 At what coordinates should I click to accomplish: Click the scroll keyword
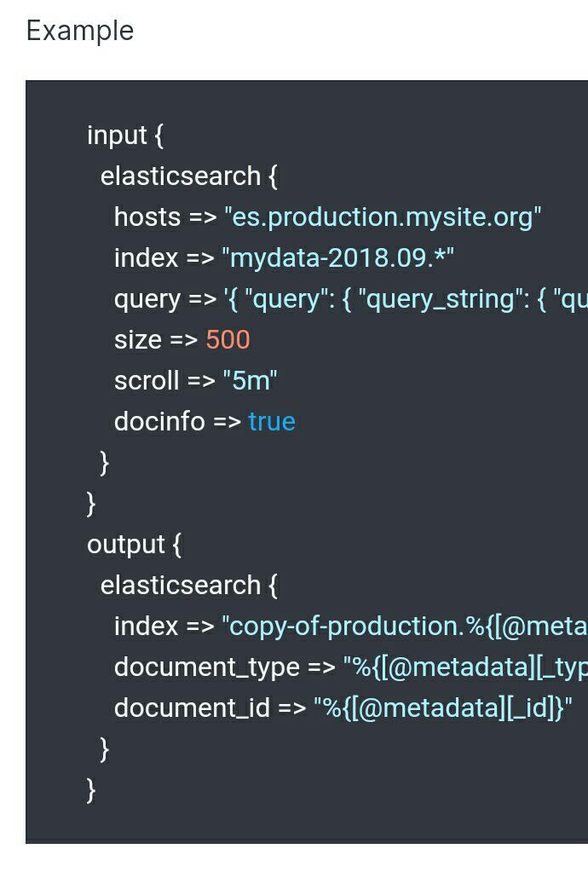tap(147, 381)
